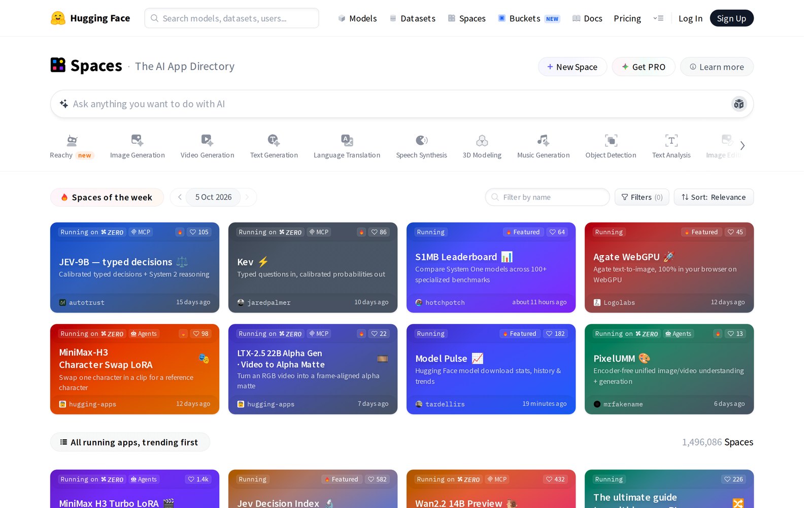Open the Speech Synthesis category
The image size is (812, 508).
[421, 147]
